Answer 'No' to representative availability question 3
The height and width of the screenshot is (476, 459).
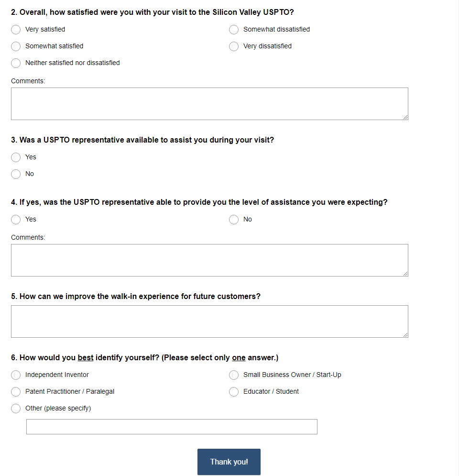coord(16,174)
